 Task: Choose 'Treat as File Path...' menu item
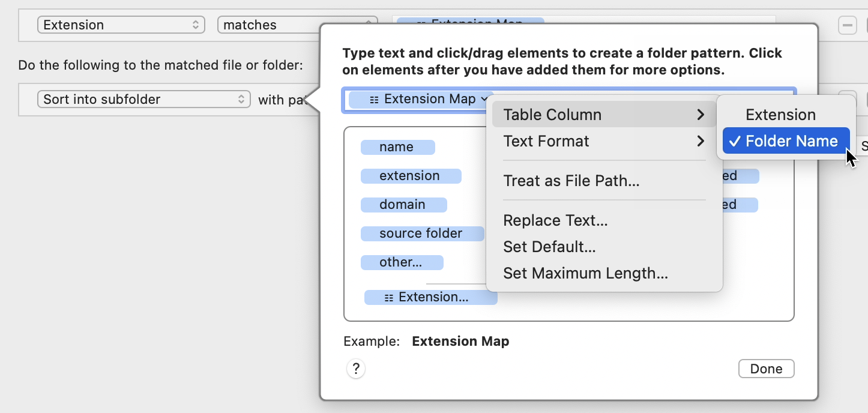pyautogui.click(x=571, y=181)
